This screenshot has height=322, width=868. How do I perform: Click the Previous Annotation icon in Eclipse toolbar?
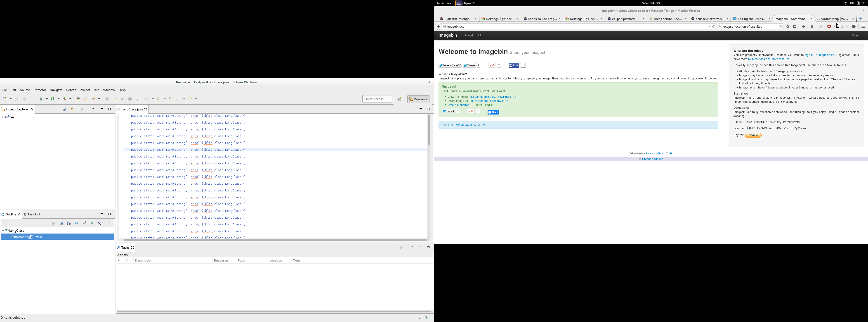pyautogui.click(x=159, y=99)
